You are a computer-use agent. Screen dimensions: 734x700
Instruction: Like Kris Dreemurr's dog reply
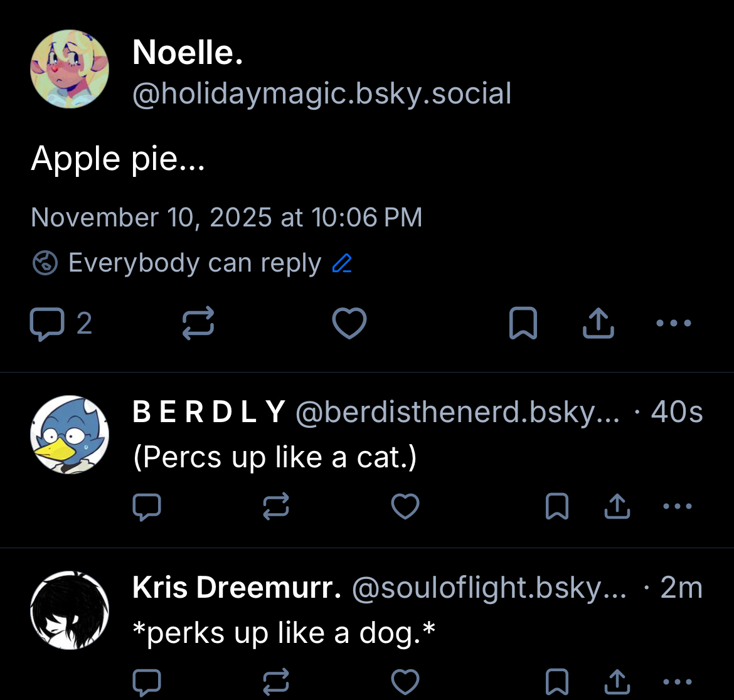click(405, 682)
